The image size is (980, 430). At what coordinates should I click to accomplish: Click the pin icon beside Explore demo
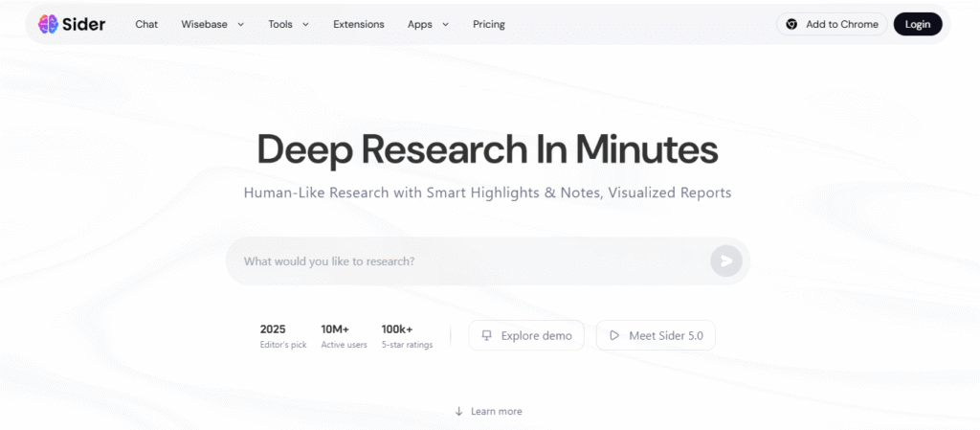(x=487, y=335)
